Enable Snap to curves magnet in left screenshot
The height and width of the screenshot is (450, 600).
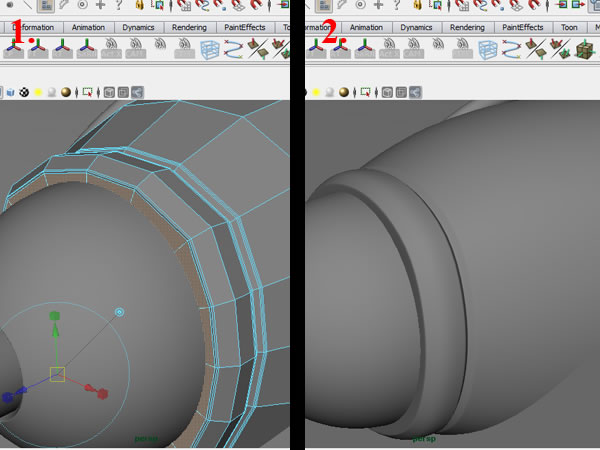click(x=202, y=5)
